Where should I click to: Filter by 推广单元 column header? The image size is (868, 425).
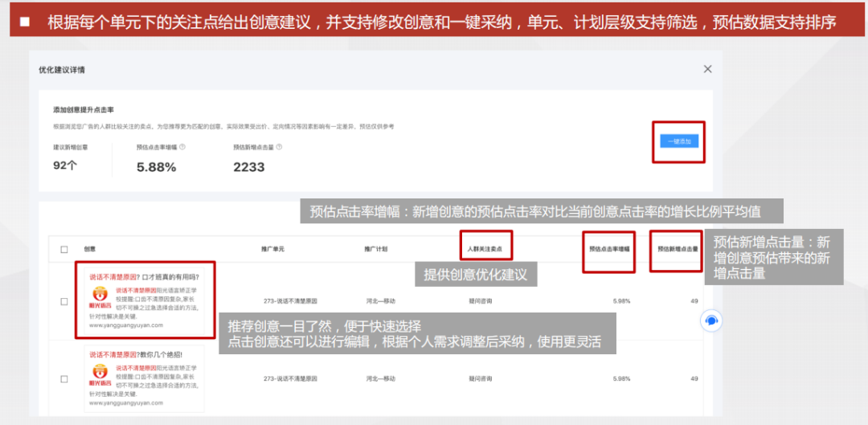click(x=274, y=249)
